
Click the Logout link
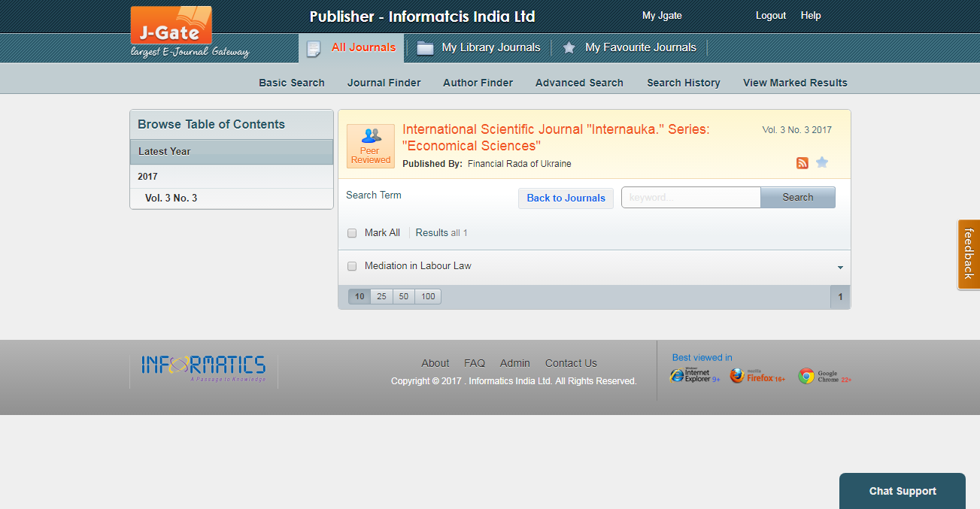coord(771,15)
